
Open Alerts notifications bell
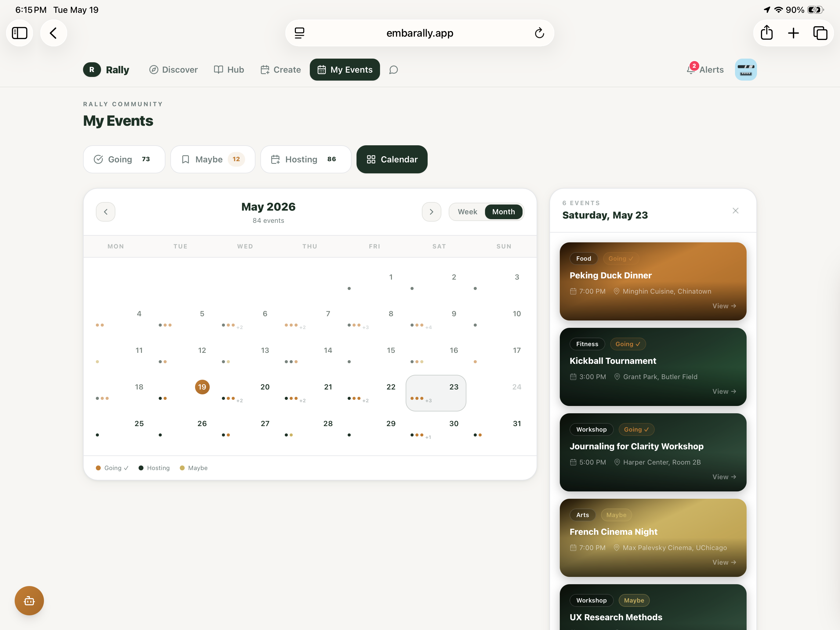(x=705, y=70)
